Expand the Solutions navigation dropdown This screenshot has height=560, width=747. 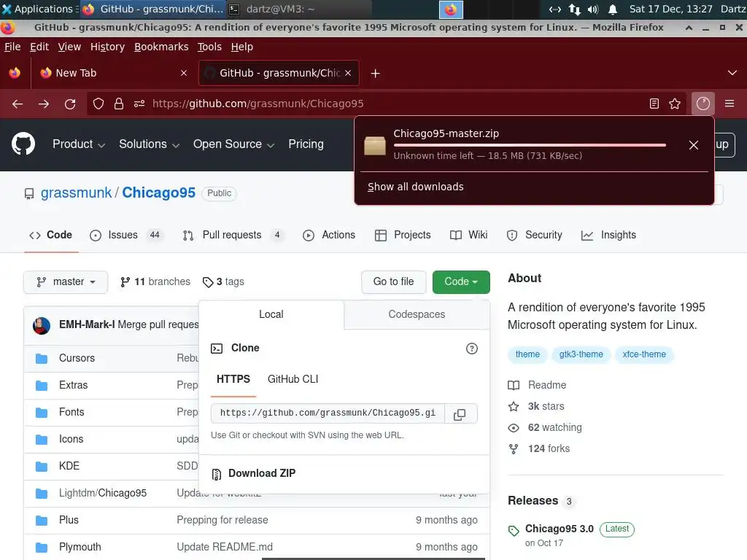pyautogui.click(x=149, y=144)
